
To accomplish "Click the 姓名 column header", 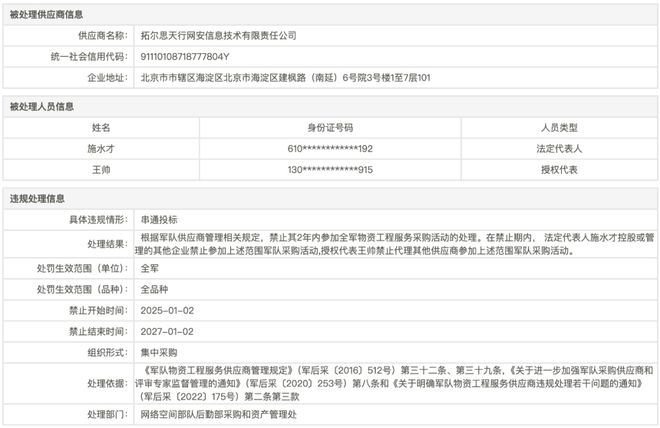I will 101,128.
